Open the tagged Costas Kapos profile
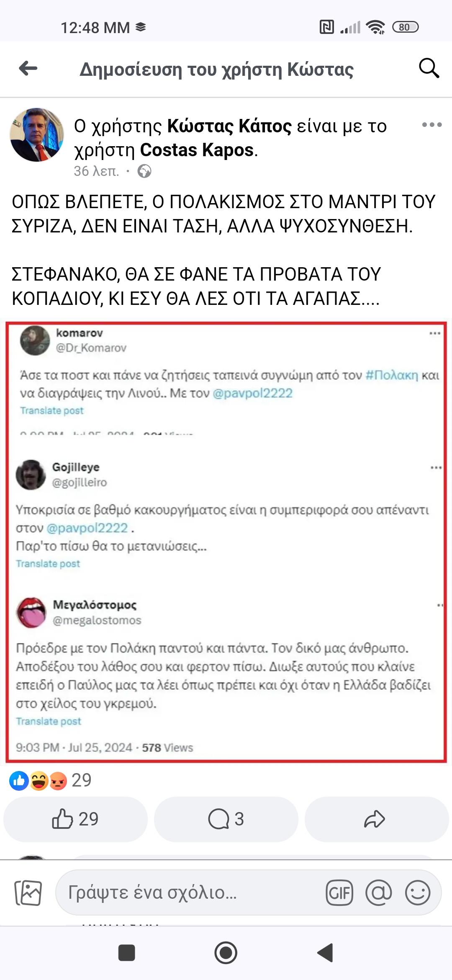 pyautogui.click(x=197, y=150)
